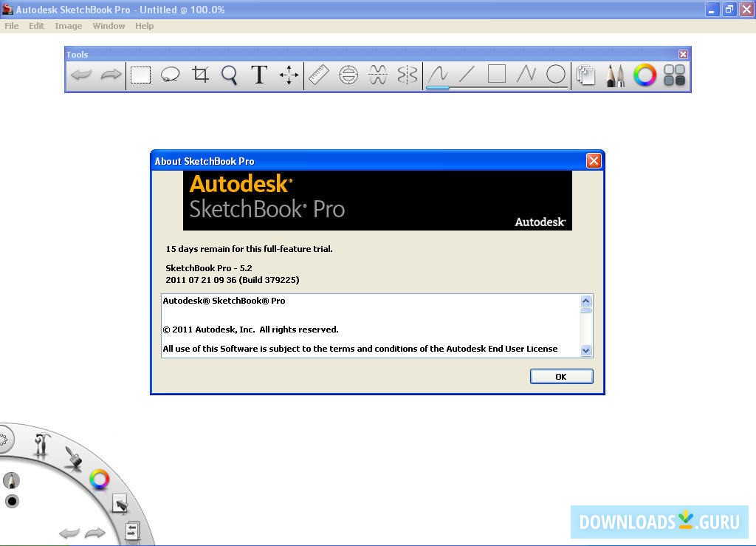This screenshot has width=756, height=546.
Task: Select the ellipse guide tool
Action: [x=347, y=75]
